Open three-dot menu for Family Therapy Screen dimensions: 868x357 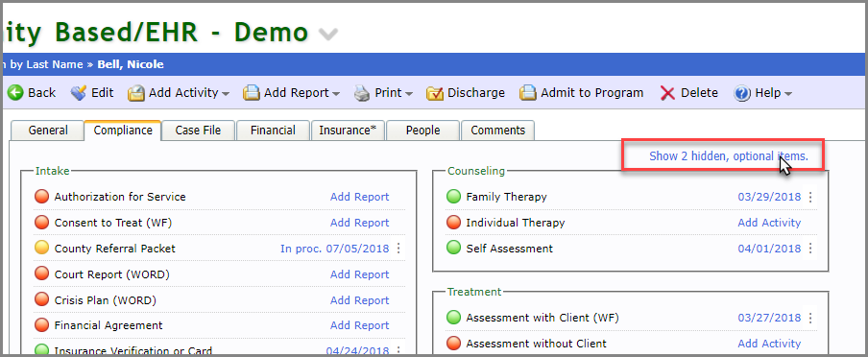(810, 197)
